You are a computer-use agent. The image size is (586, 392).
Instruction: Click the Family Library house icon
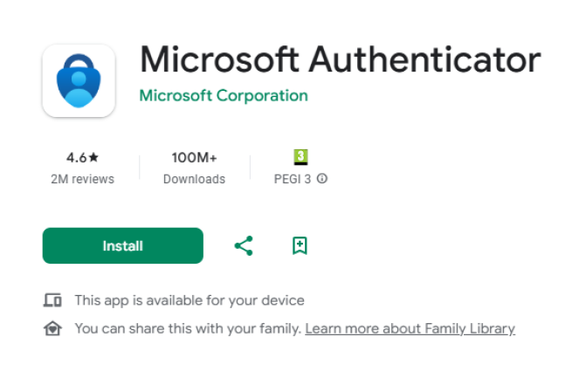[x=52, y=329]
